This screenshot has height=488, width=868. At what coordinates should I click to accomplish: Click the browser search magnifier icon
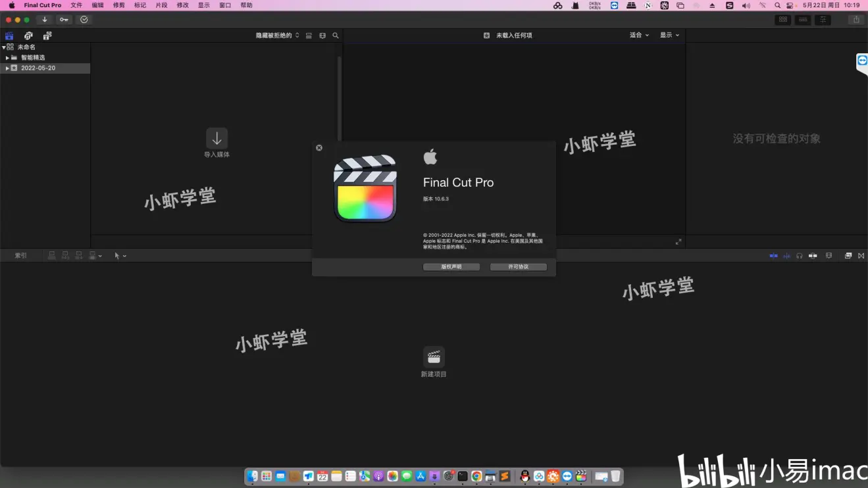point(336,36)
